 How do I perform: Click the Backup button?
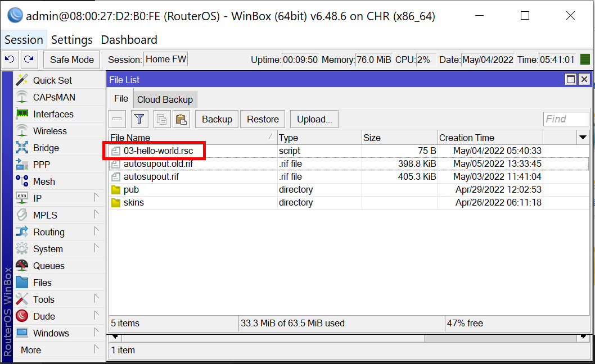[217, 119]
